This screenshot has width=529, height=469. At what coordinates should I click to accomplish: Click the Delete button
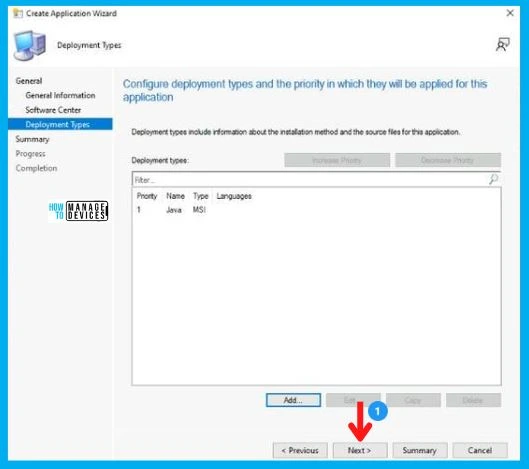tap(473, 400)
